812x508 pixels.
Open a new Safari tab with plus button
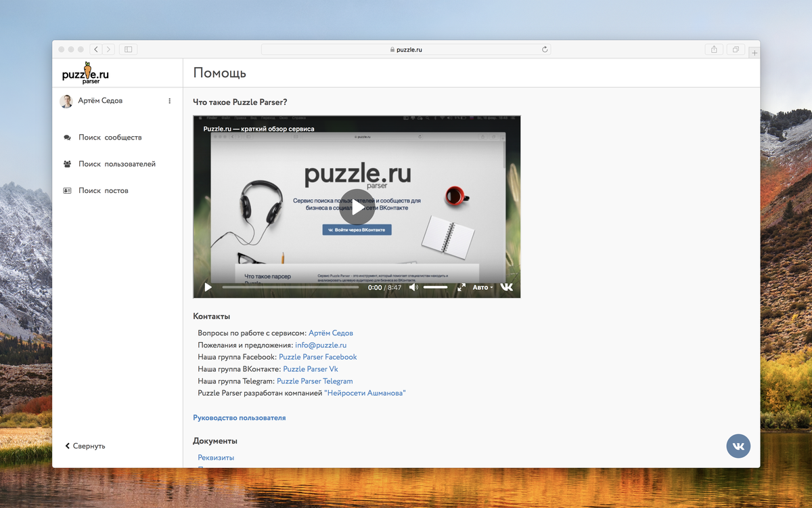(754, 53)
